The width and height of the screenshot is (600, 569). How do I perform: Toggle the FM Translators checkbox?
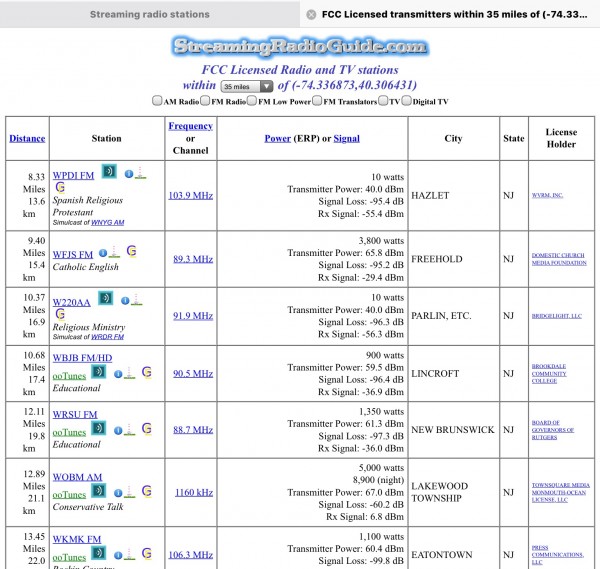tap(317, 101)
